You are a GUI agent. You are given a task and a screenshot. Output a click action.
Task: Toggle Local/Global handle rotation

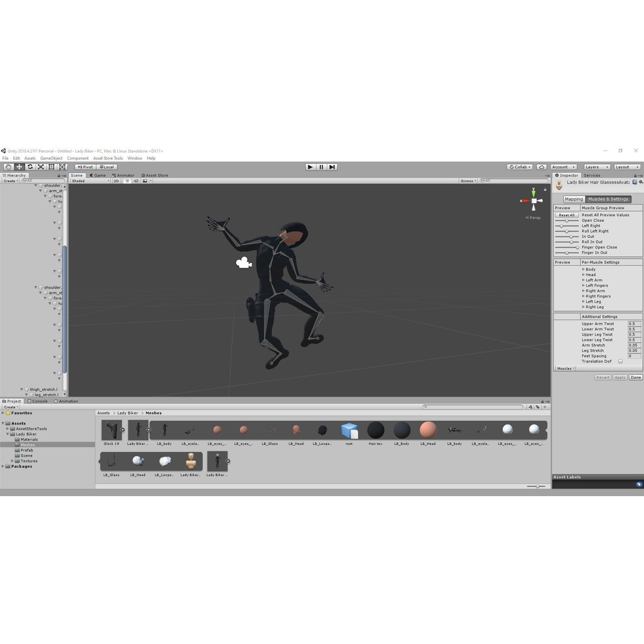click(x=107, y=167)
